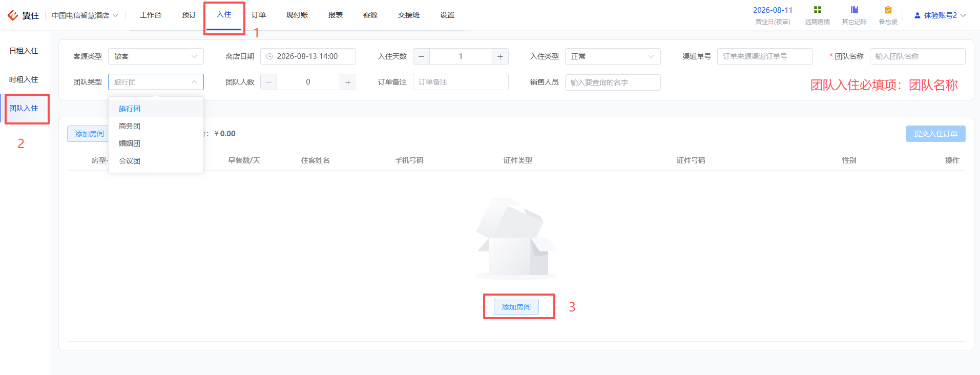Click the 渠道单号 input field
The image size is (980, 375).
point(765,56)
